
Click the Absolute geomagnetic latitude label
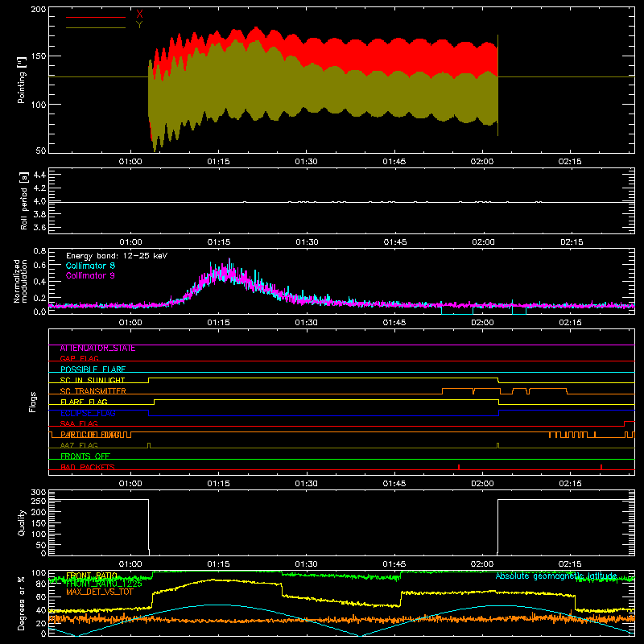point(556,576)
